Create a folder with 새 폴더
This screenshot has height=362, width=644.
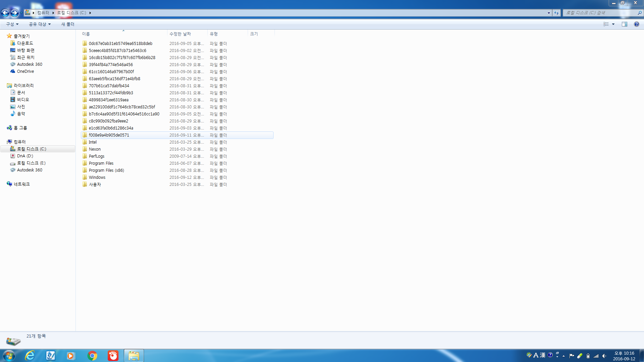pos(68,24)
